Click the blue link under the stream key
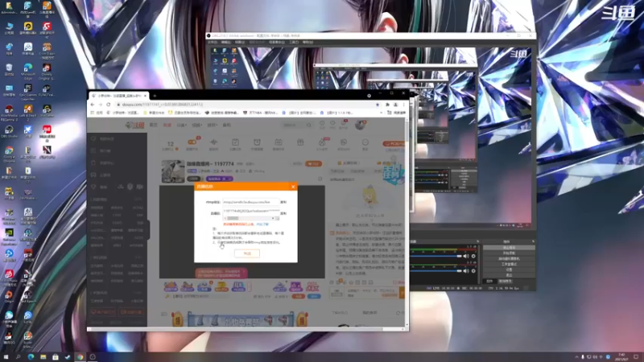Screen dimensions: 644x362 (262, 224)
